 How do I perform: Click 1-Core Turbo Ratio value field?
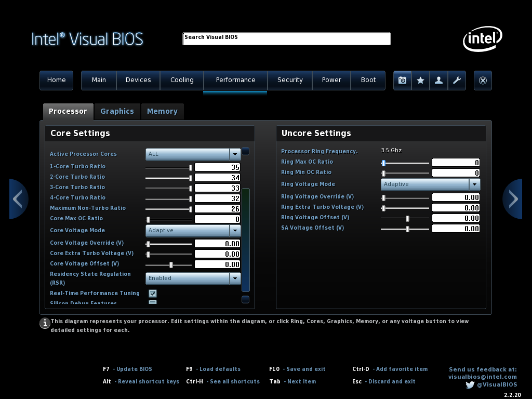[x=218, y=167]
